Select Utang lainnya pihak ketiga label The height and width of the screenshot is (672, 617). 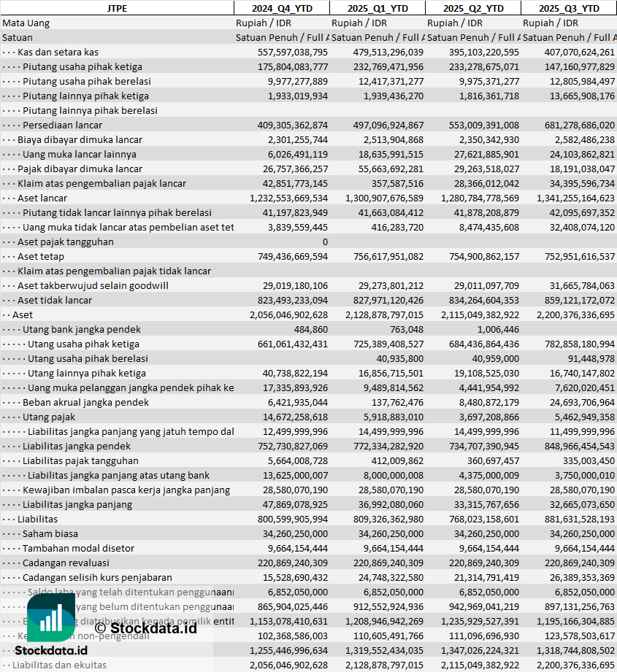(x=87, y=373)
